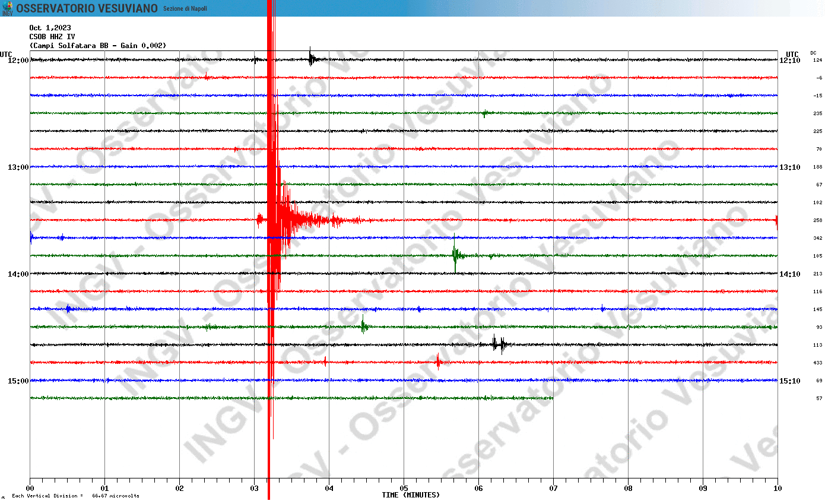Click the right 12:10 time label
The height and width of the screenshot is (504, 825).
point(790,61)
